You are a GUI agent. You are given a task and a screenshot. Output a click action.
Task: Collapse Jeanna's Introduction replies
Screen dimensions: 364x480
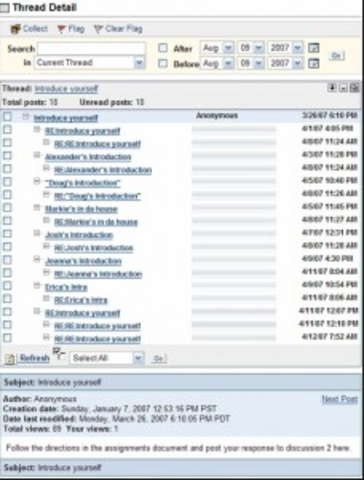coord(37,259)
